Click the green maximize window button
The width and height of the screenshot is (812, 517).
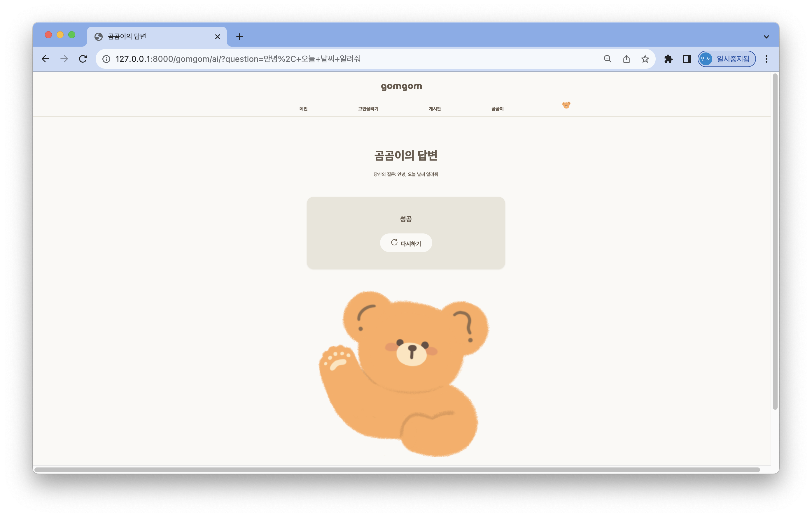pos(72,35)
